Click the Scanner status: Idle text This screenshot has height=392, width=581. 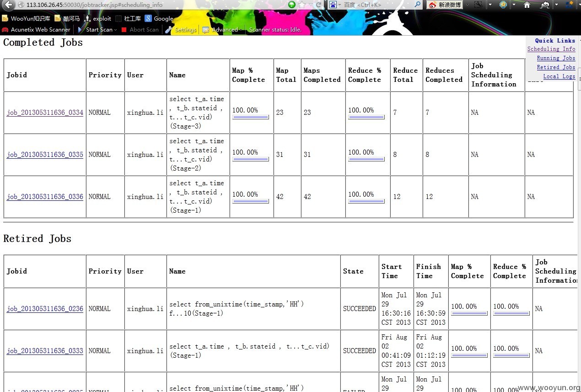[x=275, y=29]
